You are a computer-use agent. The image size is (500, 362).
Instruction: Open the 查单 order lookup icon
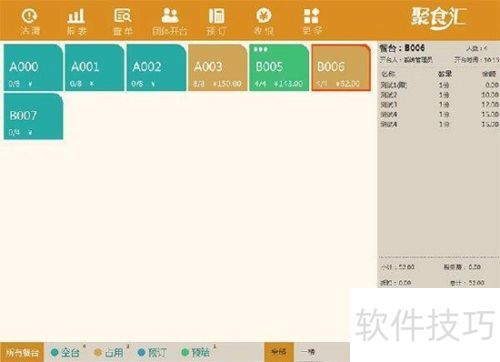pyautogui.click(x=123, y=21)
